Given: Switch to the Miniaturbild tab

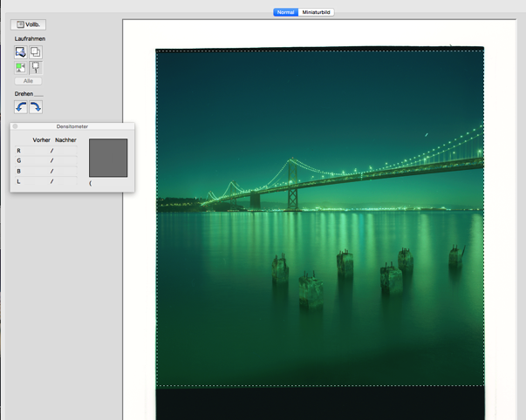Looking at the screenshot, I should pos(316,12).
